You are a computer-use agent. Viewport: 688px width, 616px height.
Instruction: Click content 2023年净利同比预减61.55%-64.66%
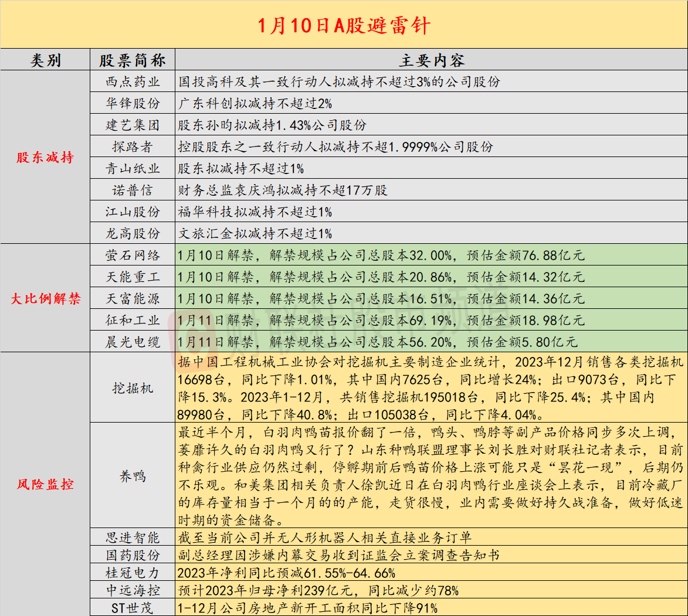[x=286, y=573]
